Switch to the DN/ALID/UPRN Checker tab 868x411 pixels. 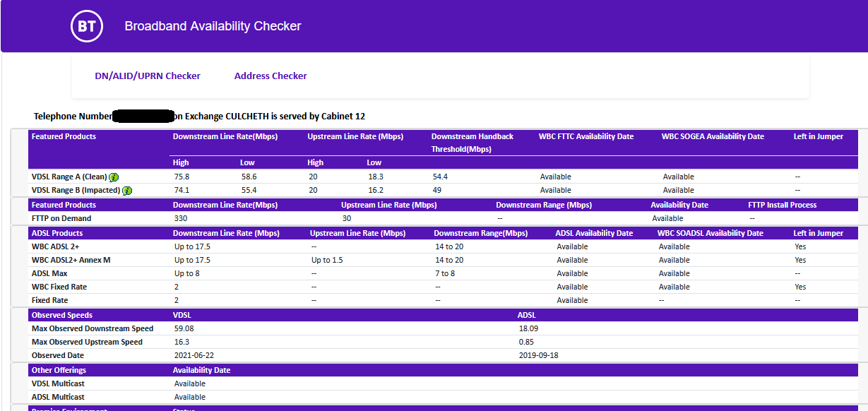148,76
